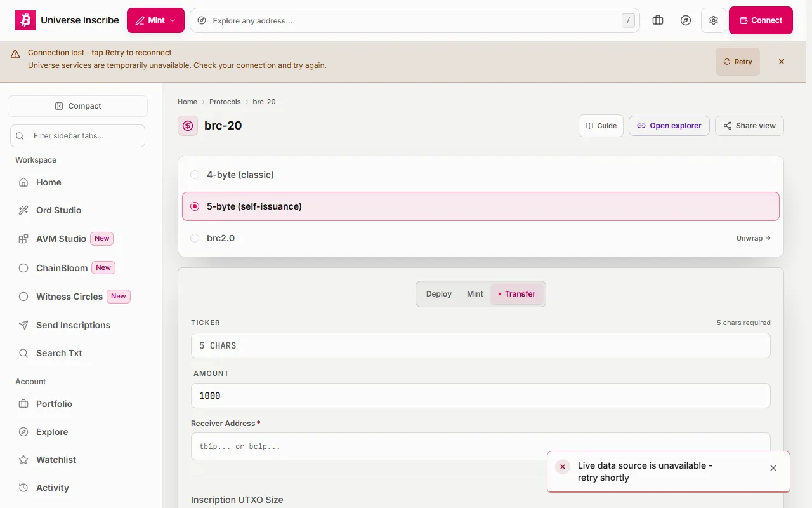Focus the Explore any address search field
812x508 pixels.
point(415,20)
